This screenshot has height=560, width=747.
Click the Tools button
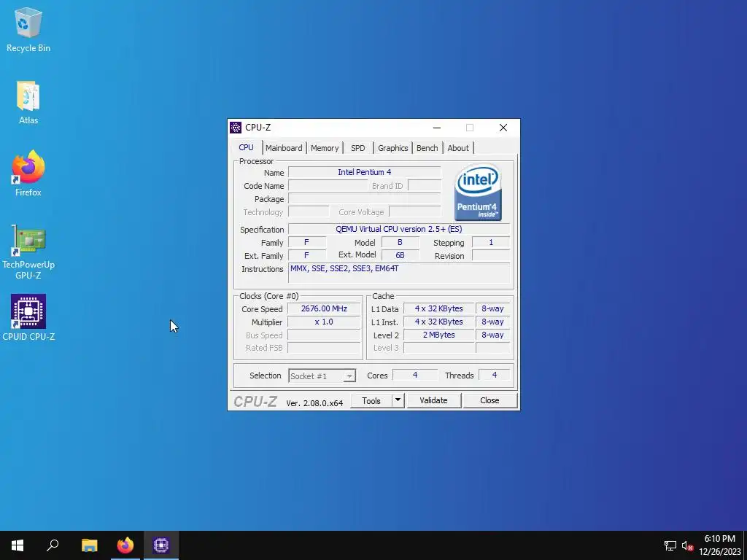coord(371,401)
